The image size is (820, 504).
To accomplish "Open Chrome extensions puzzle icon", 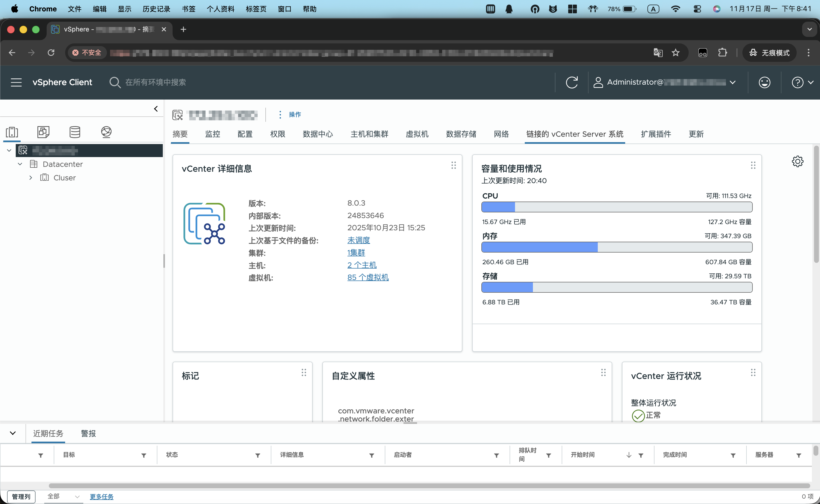I will (x=722, y=53).
